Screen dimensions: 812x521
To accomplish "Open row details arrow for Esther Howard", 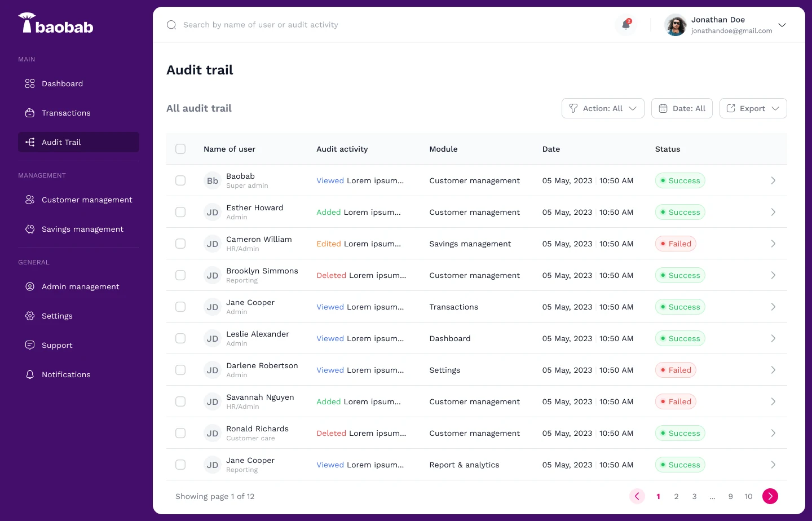I will tap(773, 212).
